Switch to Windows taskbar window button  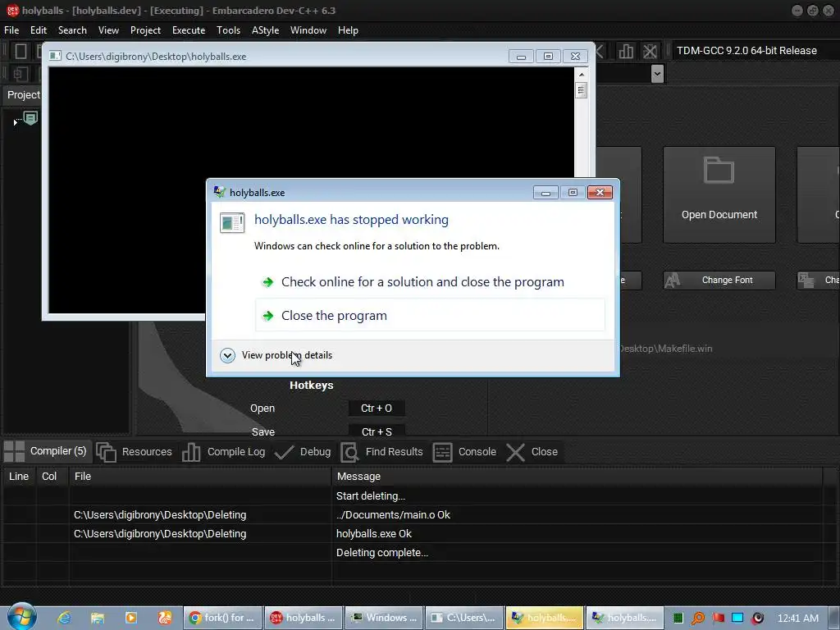(x=384, y=619)
